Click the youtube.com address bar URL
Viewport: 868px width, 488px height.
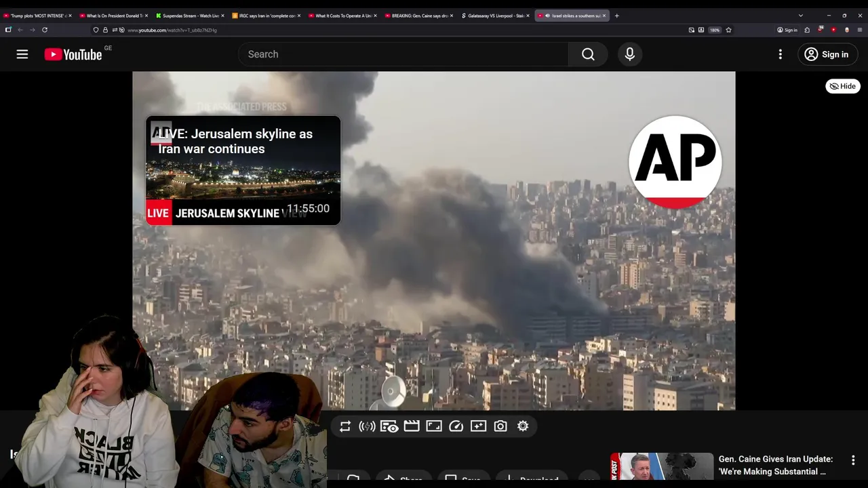click(172, 30)
